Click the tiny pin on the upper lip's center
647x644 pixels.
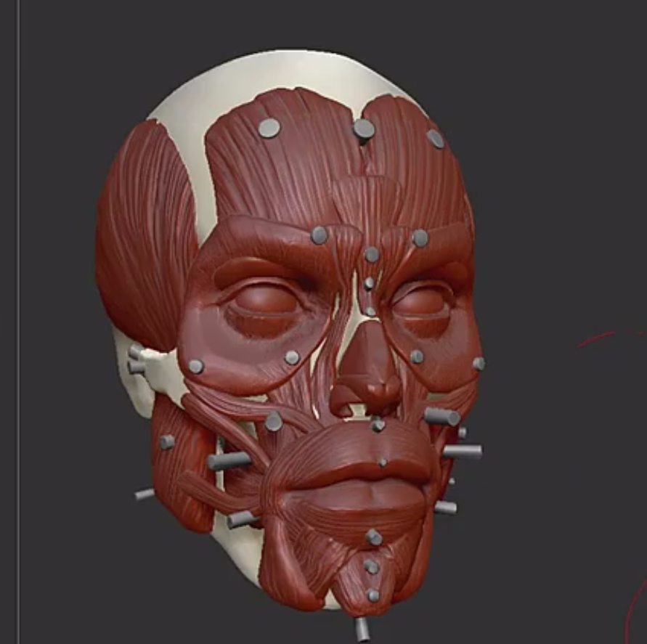383,462
